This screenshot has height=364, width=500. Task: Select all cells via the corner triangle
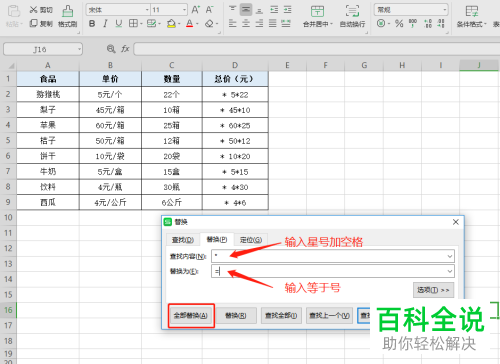pos(11,65)
